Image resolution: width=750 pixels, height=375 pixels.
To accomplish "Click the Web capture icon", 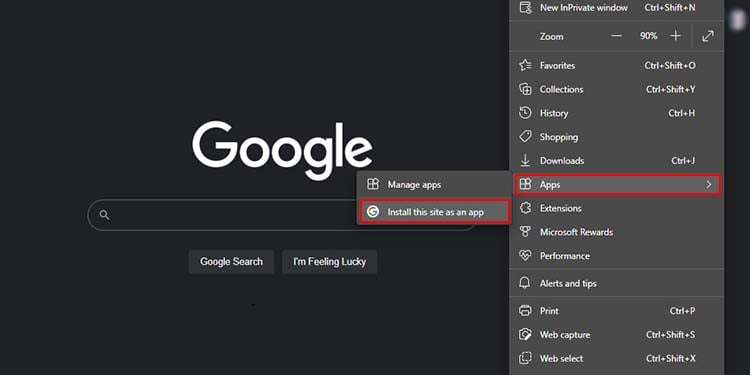I will 525,335.
